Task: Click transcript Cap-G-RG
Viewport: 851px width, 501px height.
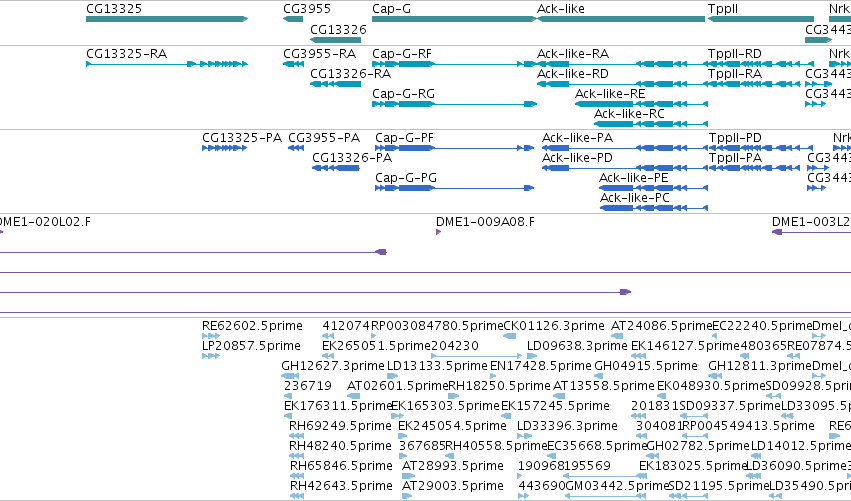Action: [403, 93]
